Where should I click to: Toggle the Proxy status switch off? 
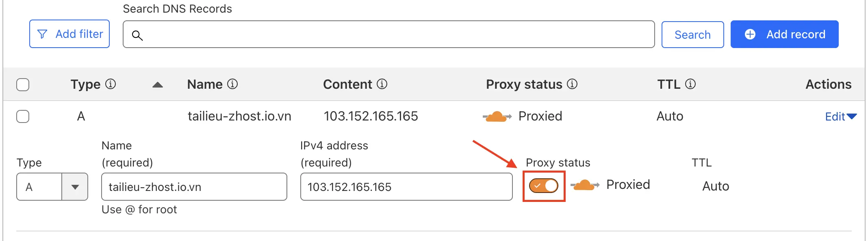point(544,186)
